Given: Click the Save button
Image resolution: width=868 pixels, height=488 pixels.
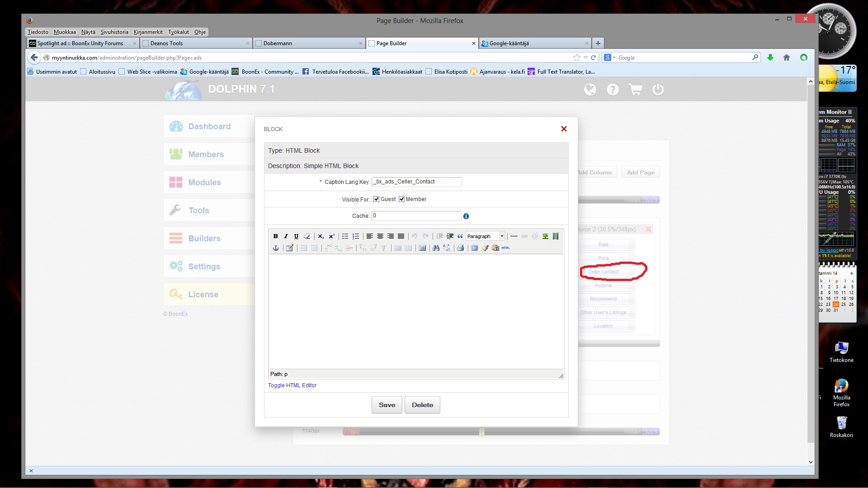Looking at the screenshot, I should (x=387, y=405).
